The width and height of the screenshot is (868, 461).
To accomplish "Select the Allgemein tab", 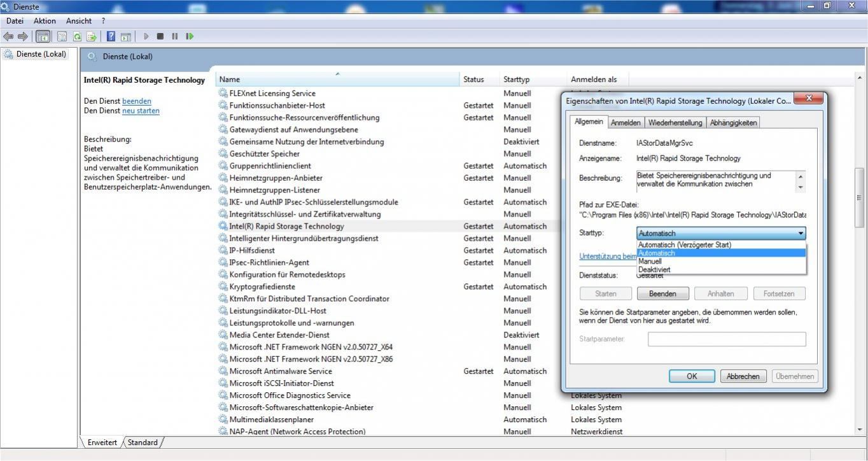I will pos(589,121).
